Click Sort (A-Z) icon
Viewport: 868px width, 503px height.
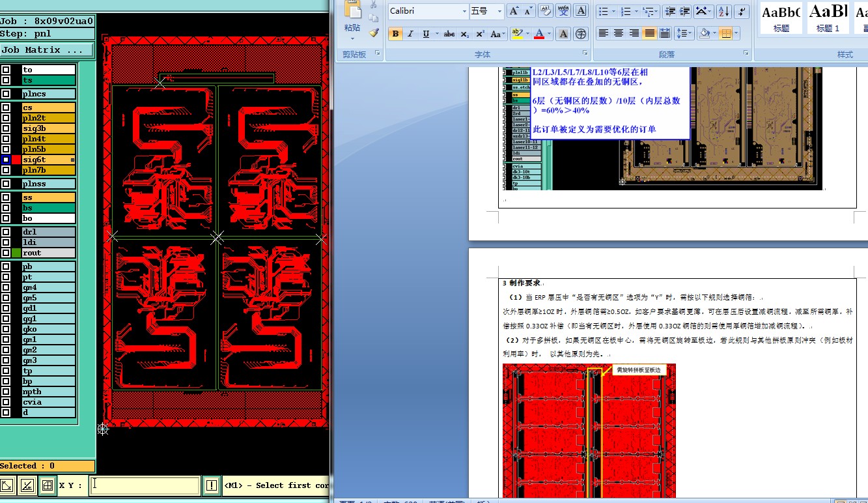[x=724, y=11]
